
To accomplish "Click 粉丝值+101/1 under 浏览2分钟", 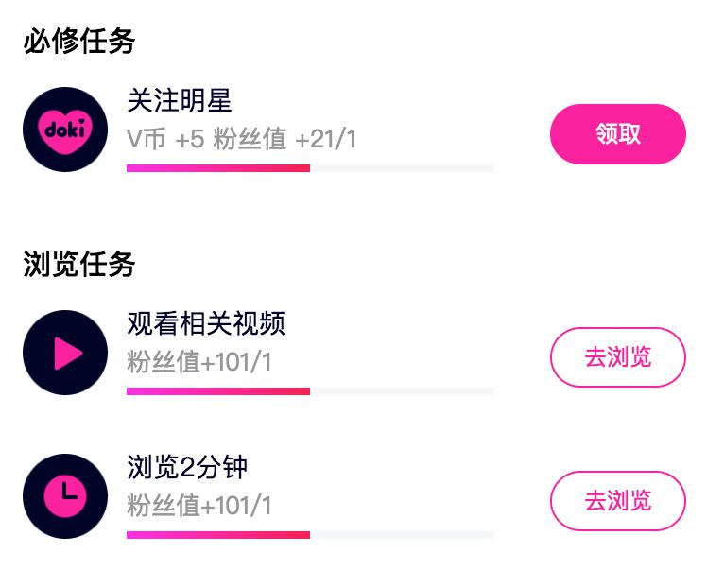I will coord(199,506).
